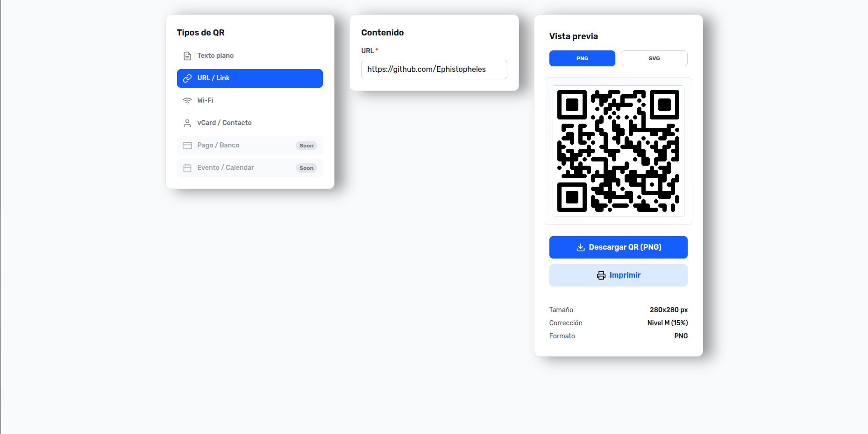Select vCard / Contacto QR type
This screenshot has height=434, width=868.
click(250, 123)
